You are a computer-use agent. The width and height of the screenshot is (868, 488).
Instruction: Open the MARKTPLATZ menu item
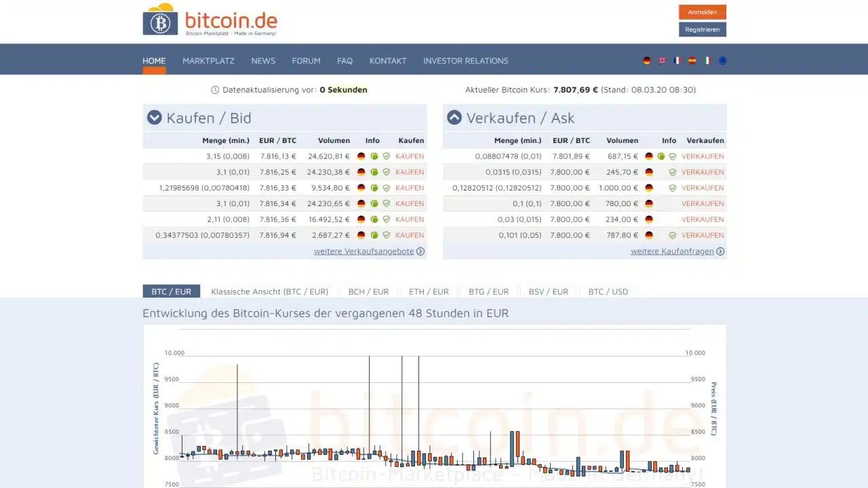pos(208,60)
